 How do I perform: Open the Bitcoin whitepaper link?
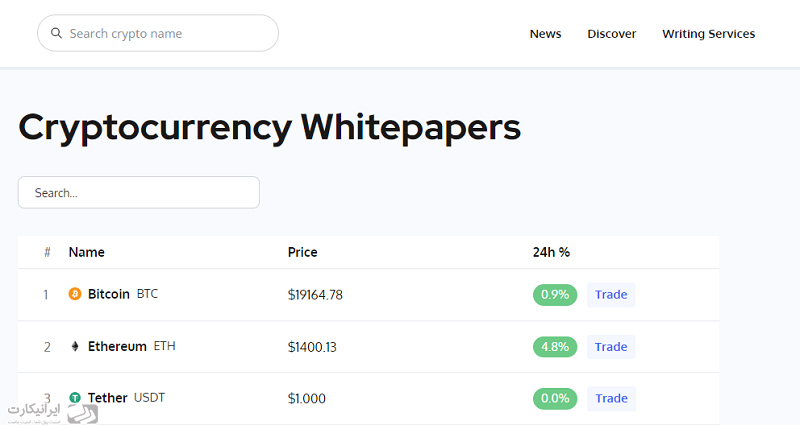(x=109, y=294)
